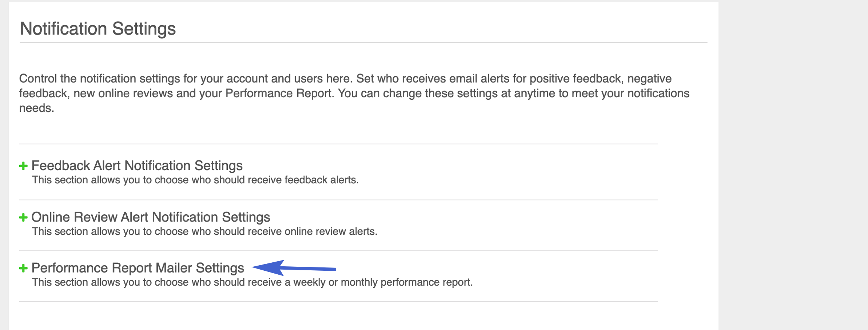This screenshot has height=330, width=868.
Task: Open Online Review Alert Notification Settings heading
Action: [x=151, y=217]
